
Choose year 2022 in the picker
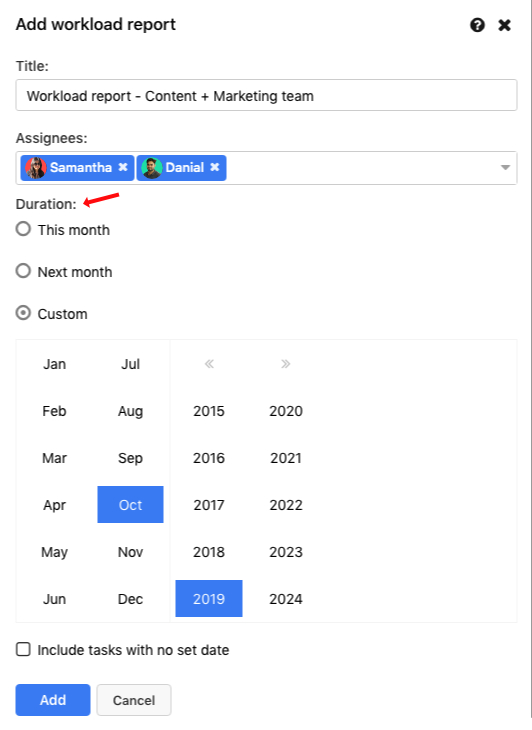click(286, 505)
